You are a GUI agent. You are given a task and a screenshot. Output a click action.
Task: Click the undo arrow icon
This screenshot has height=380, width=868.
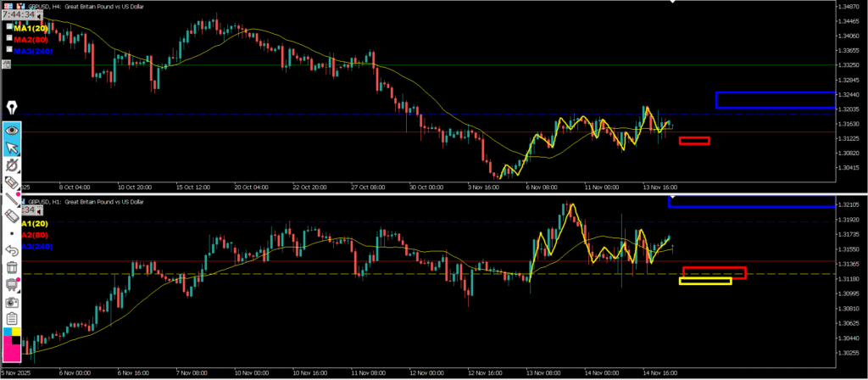point(13,251)
